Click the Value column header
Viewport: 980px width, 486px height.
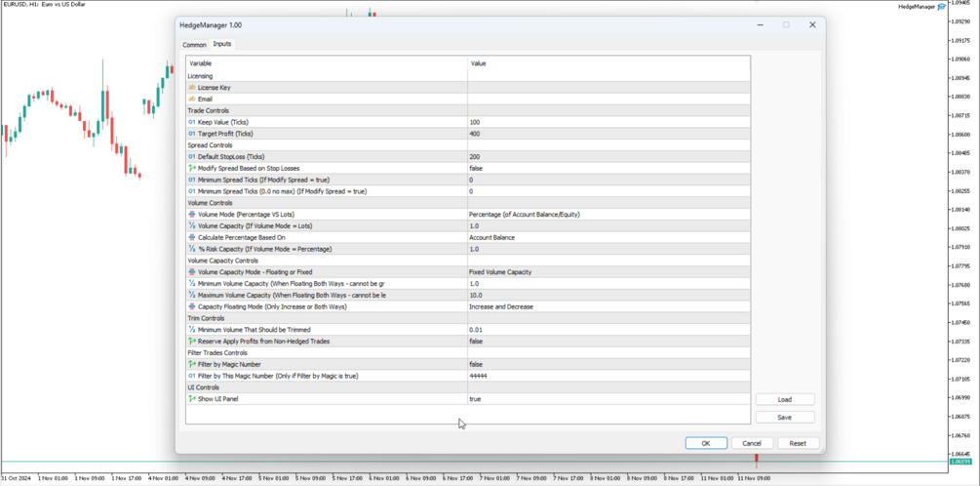(x=608, y=63)
